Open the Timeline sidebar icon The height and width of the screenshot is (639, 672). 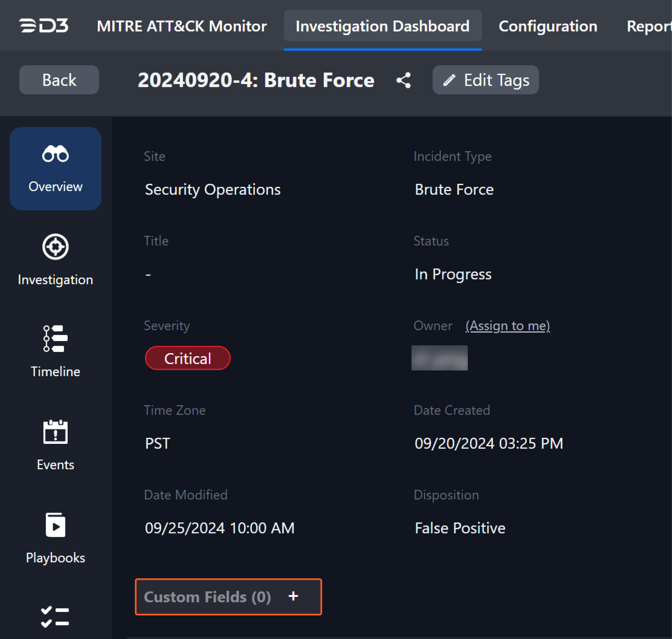coord(55,339)
